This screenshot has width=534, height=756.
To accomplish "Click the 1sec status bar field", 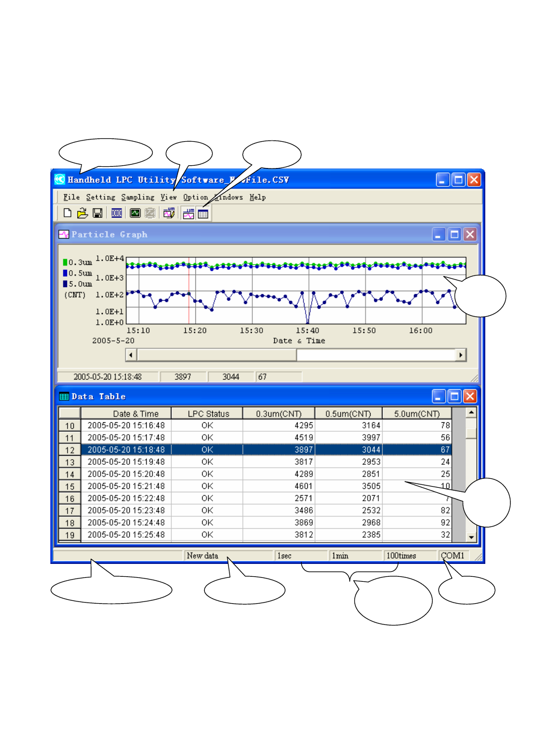I will [x=302, y=556].
